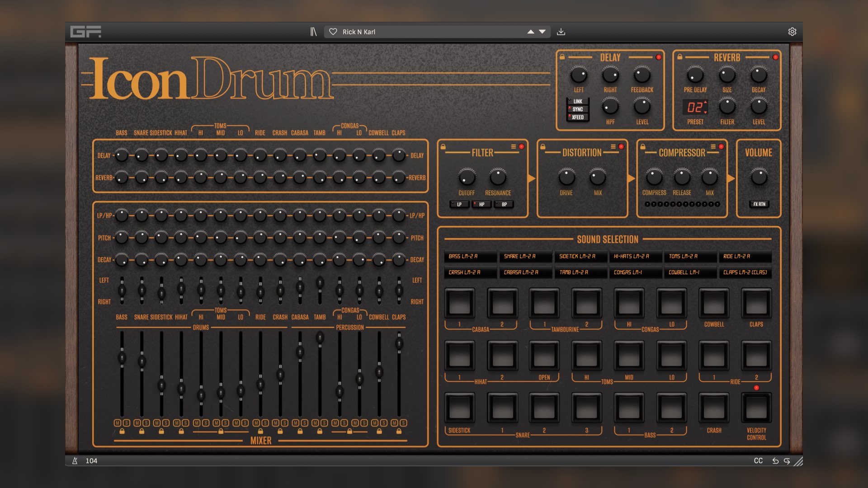Open the settings gear icon
Screen dimensions: 868x488
click(792, 32)
